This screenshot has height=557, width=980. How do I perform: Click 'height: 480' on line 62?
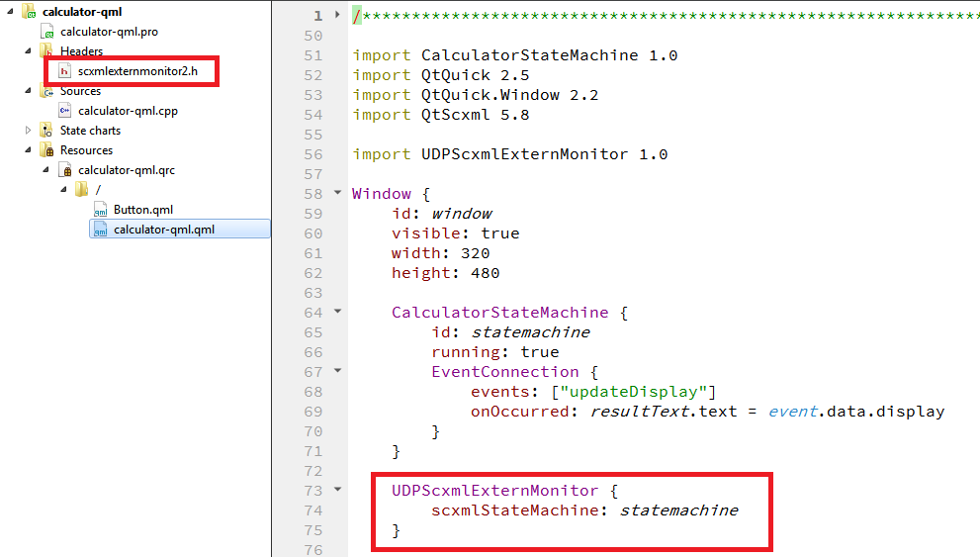point(446,273)
